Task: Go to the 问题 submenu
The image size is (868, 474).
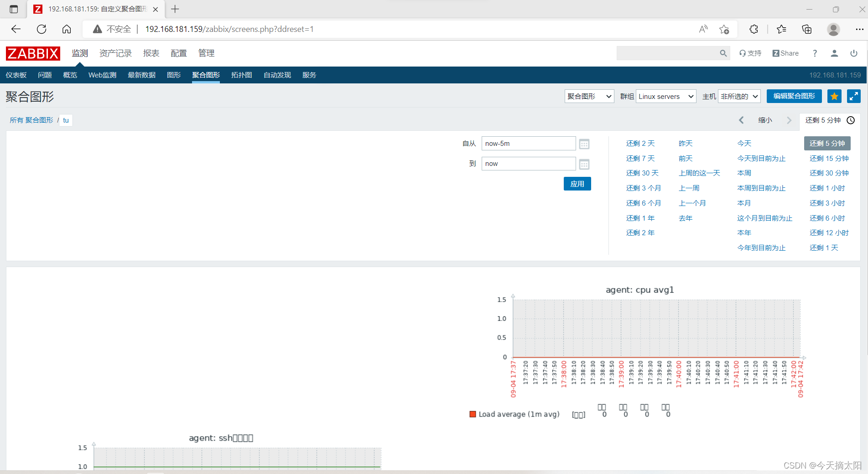Action: click(45, 75)
